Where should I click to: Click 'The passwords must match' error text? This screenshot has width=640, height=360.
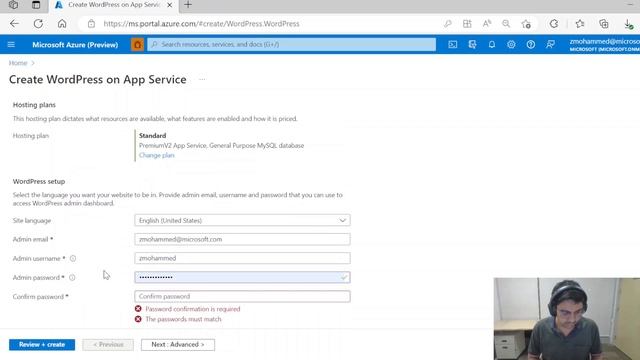[183, 319]
